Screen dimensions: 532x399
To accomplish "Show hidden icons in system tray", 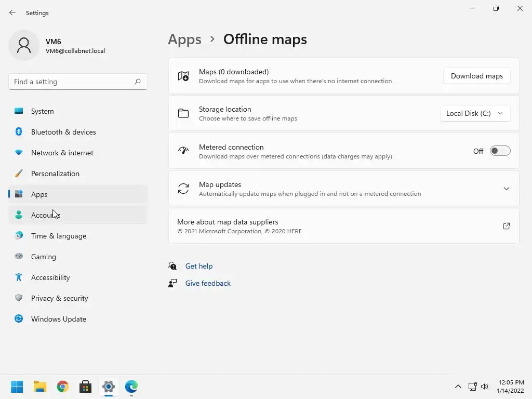I will 458,387.
